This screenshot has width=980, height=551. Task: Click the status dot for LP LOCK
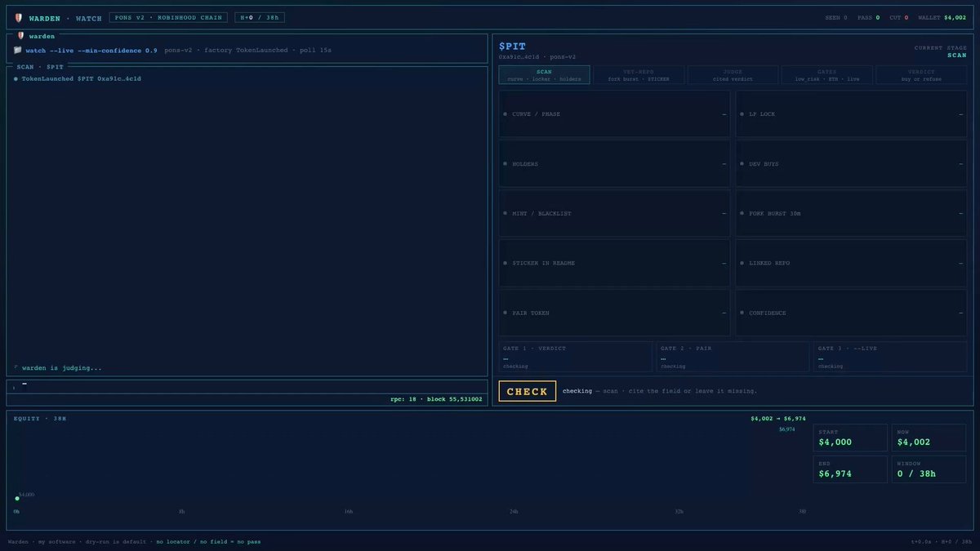pyautogui.click(x=742, y=114)
